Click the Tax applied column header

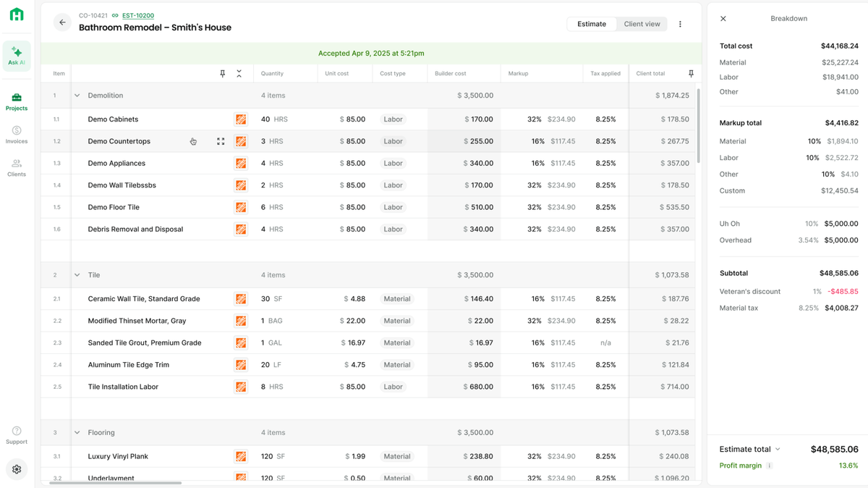click(x=605, y=74)
